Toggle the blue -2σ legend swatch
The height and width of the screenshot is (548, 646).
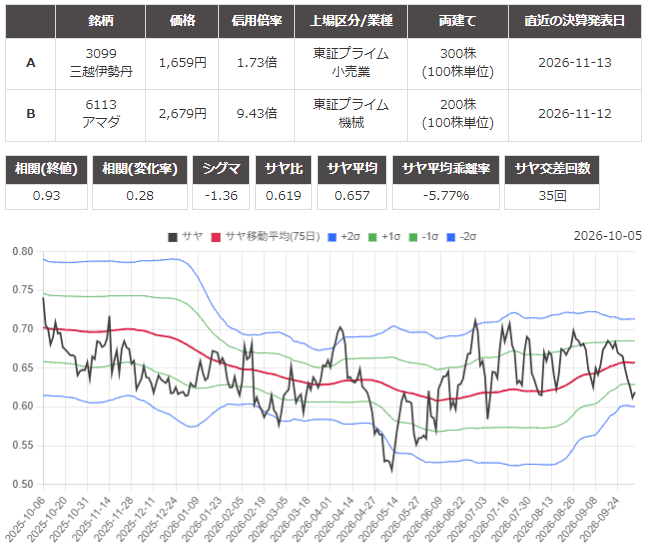pos(451,237)
